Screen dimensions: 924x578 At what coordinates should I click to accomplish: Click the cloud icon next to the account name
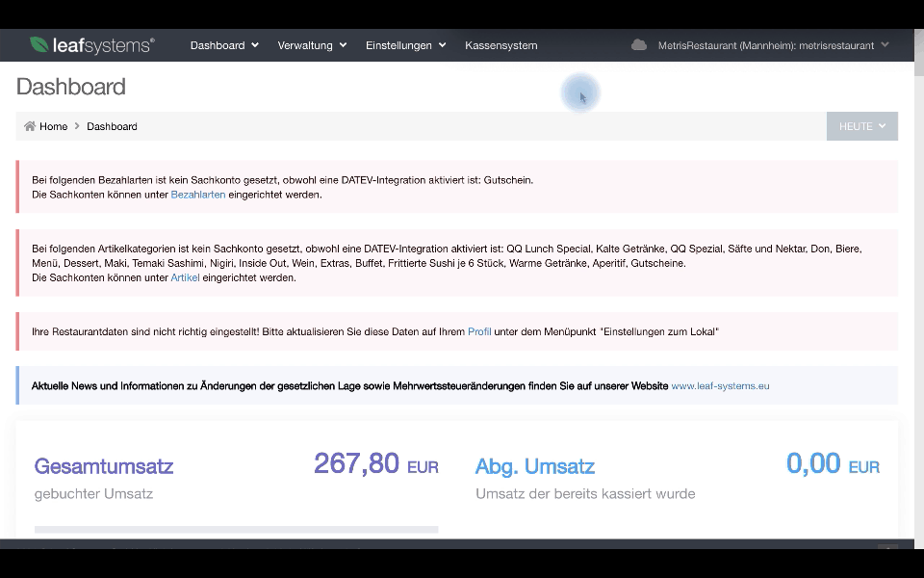(638, 43)
